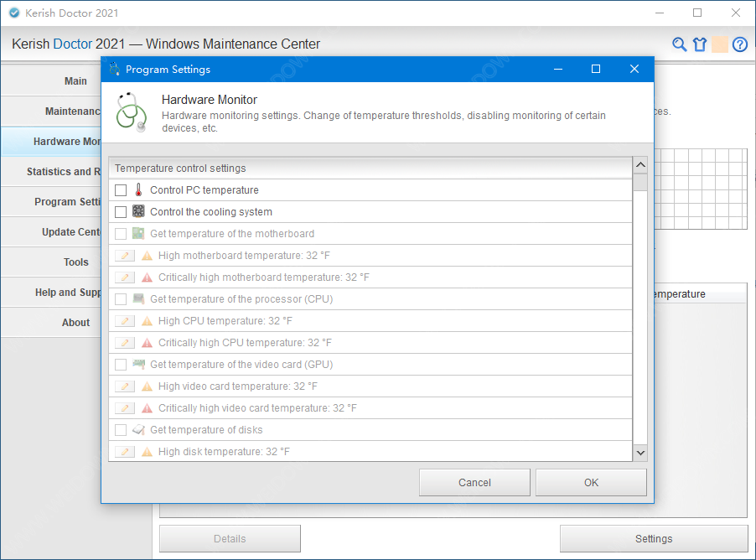Click Settings button in main window

pos(653,539)
